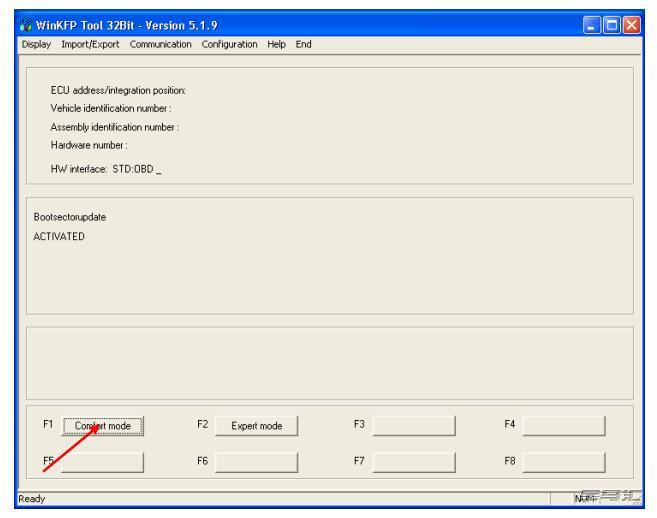This screenshot has width=657, height=518.
Task: Open the Display menu
Action: [x=36, y=44]
